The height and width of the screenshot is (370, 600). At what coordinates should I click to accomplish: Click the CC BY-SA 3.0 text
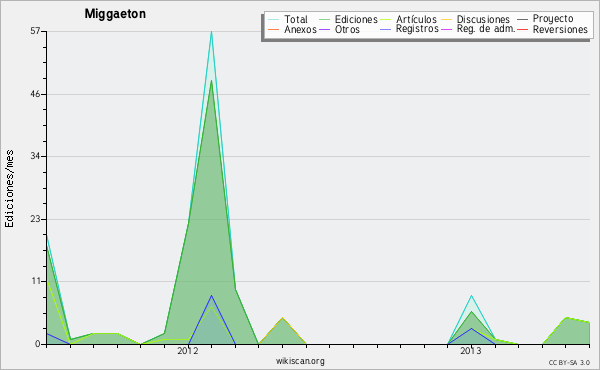pyautogui.click(x=569, y=363)
